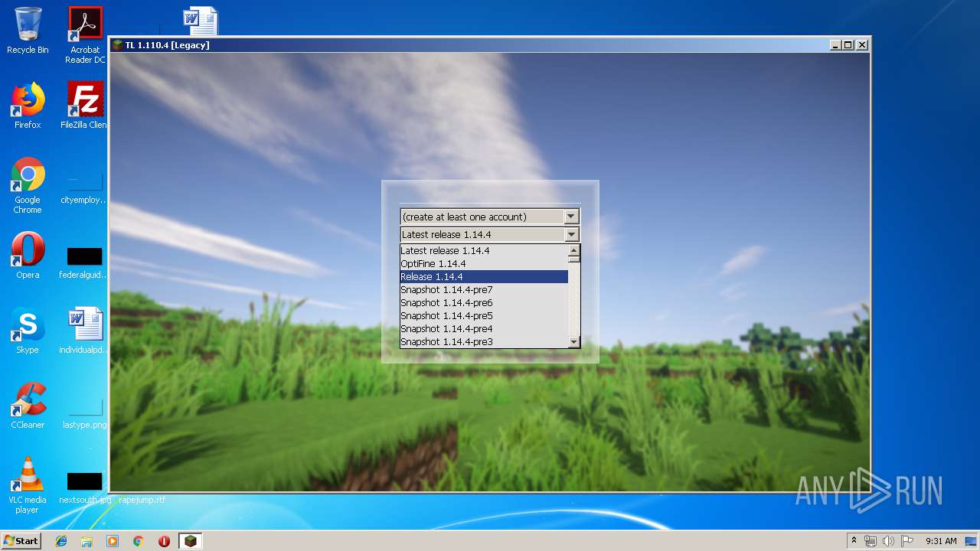Show hidden tray icons arrow
The width and height of the screenshot is (980, 551).
tap(854, 541)
